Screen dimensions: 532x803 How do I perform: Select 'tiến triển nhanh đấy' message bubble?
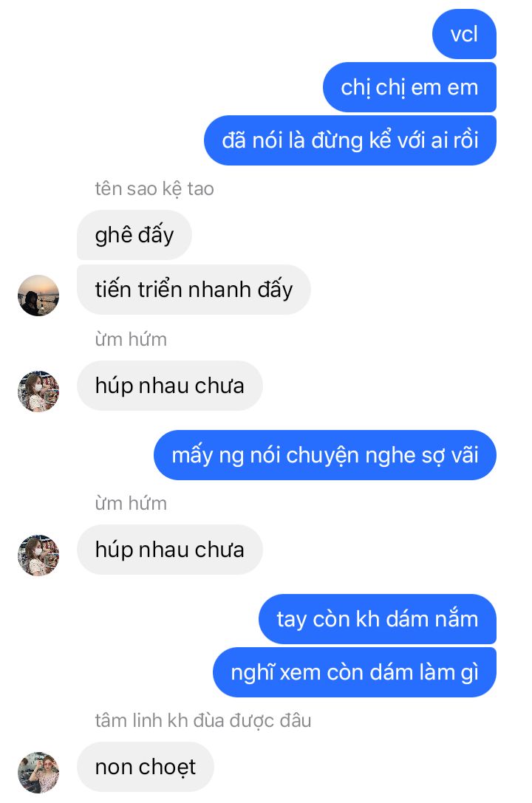pyautogui.click(x=194, y=290)
